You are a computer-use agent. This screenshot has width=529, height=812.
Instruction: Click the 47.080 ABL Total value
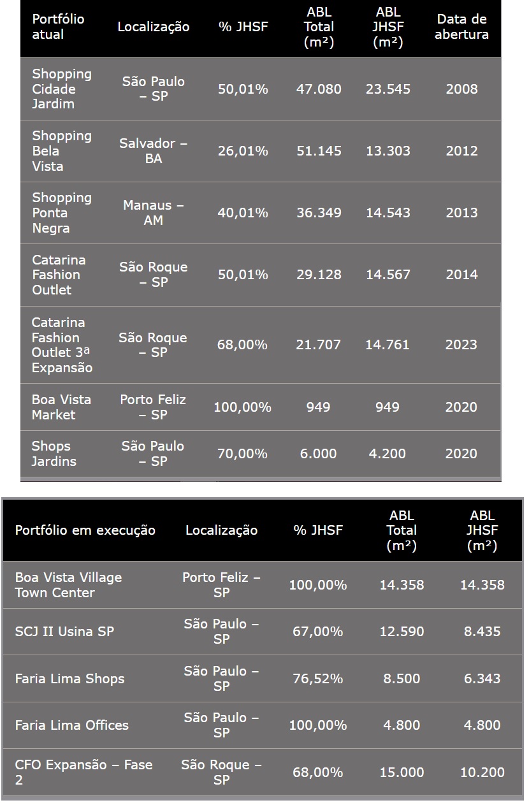[x=319, y=89]
